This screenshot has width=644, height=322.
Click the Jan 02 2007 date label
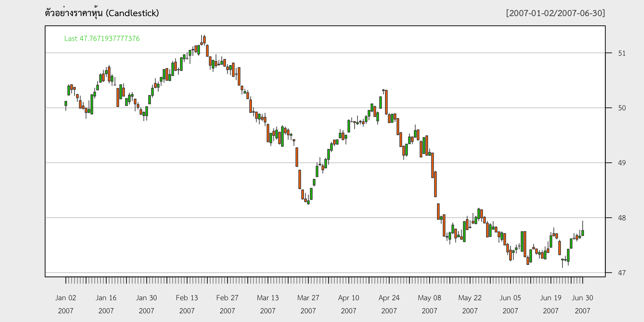(x=66, y=304)
